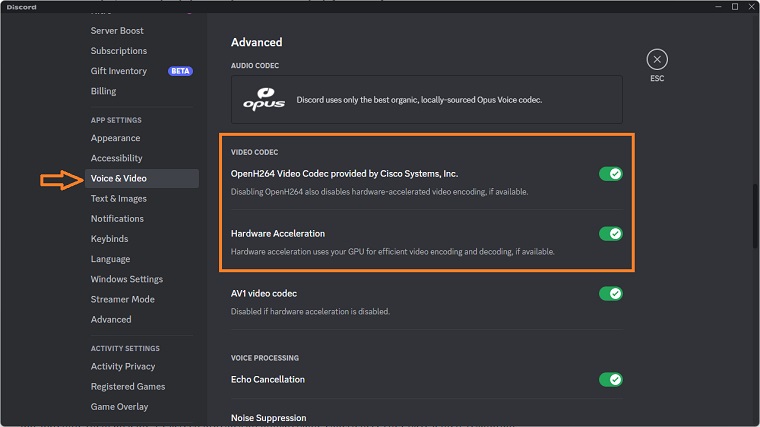Viewport: 760px width, 427px height.
Task: Go to Server Boost page
Action: 117,31
